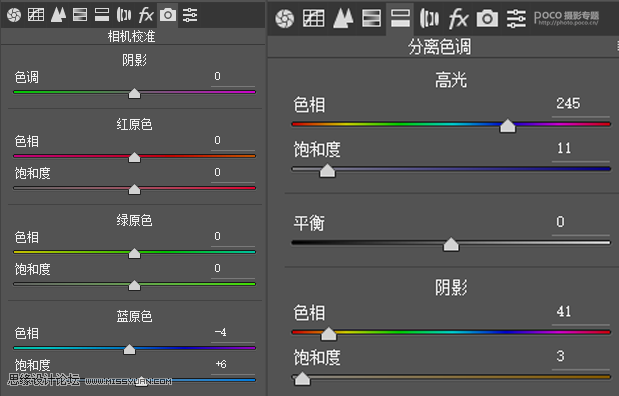
Task: Open Split Toning icon in left panel
Action: [102, 15]
